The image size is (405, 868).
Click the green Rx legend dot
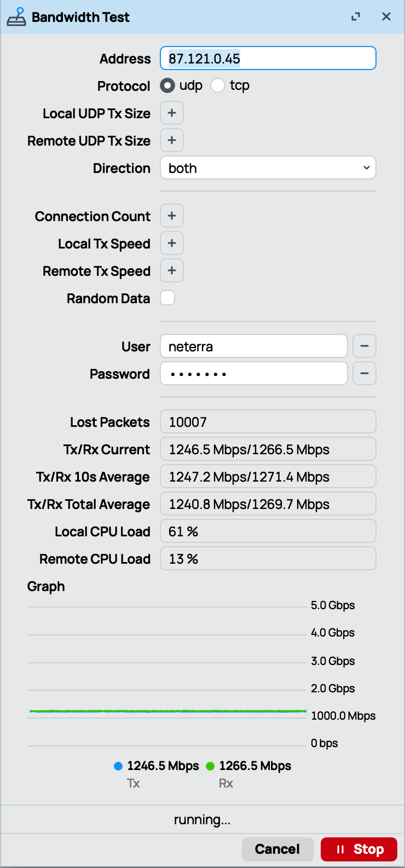[x=210, y=766]
